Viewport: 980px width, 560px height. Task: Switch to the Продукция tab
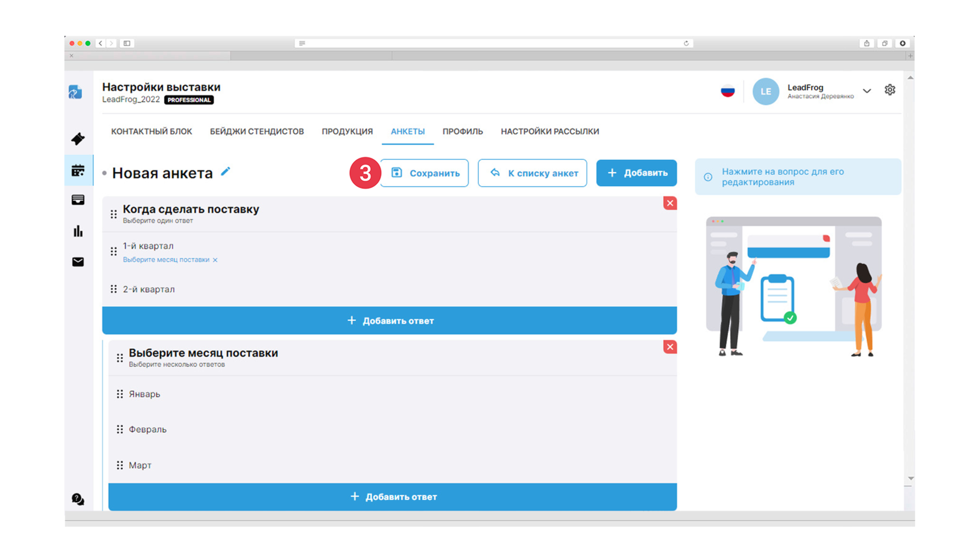point(347,131)
